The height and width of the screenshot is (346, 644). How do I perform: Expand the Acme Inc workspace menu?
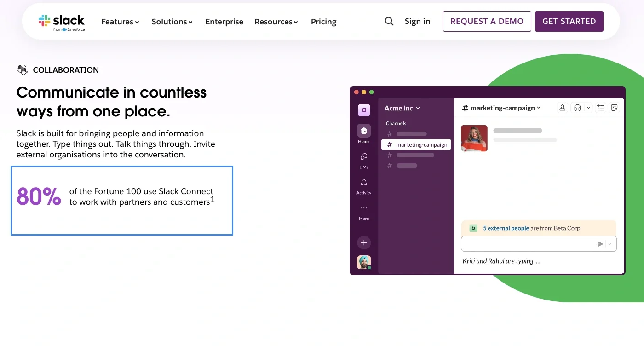pyautogui.click(x=402, y=108)
